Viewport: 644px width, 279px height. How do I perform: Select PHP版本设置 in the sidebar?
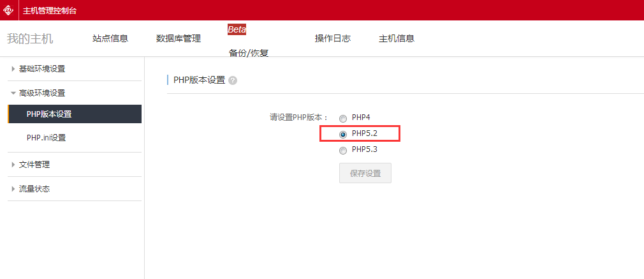pos(49,114)
